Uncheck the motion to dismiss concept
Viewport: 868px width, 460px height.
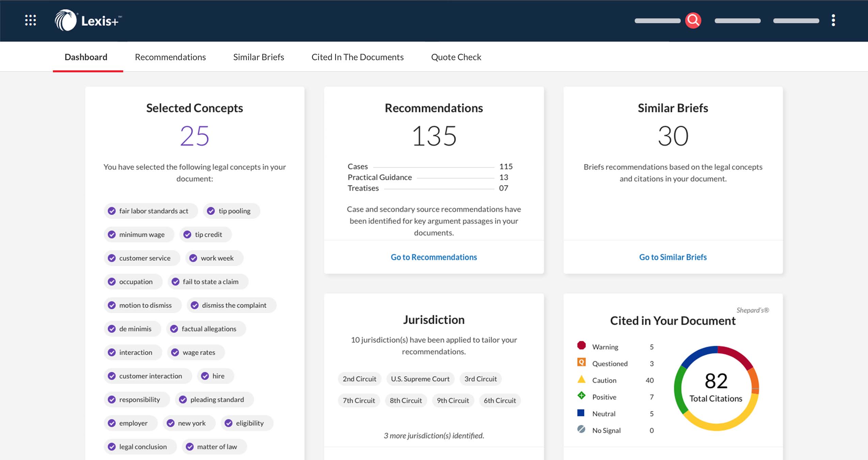click(x=143, y=305)
